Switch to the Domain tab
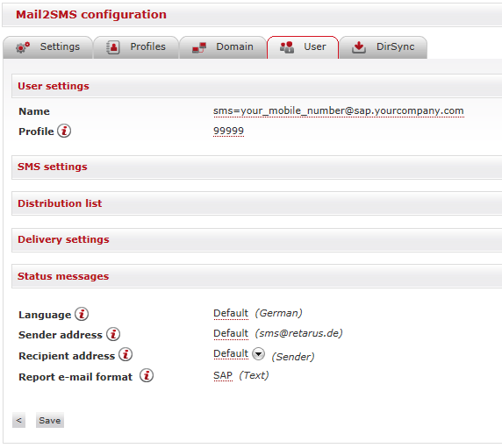 coord(223,47)
